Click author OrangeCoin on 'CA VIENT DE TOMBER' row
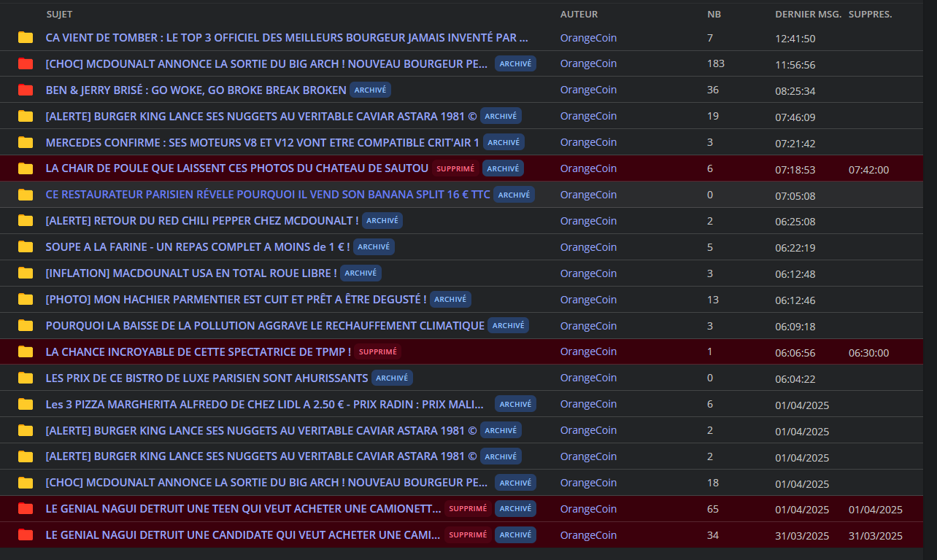This screenshot has height=560, width=937. (588, 38)
